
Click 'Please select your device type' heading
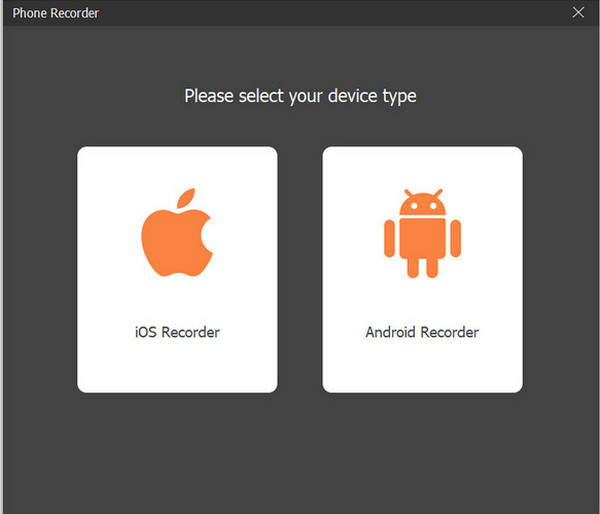pyautogui.click(x=300, y=96)
